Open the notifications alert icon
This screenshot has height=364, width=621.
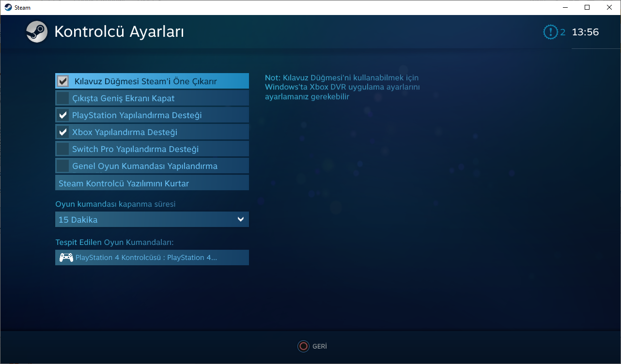click(x=551, y=32)
